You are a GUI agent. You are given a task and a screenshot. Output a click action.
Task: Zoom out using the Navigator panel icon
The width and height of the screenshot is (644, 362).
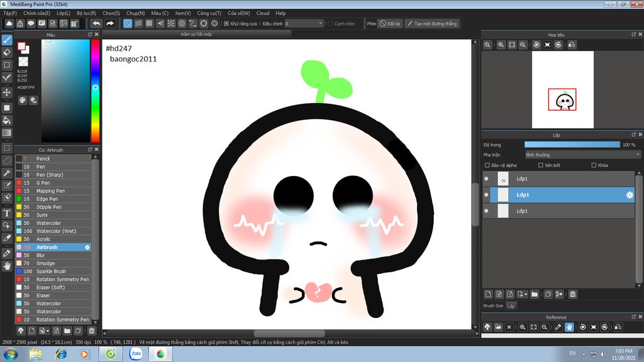tap(523, 45)
